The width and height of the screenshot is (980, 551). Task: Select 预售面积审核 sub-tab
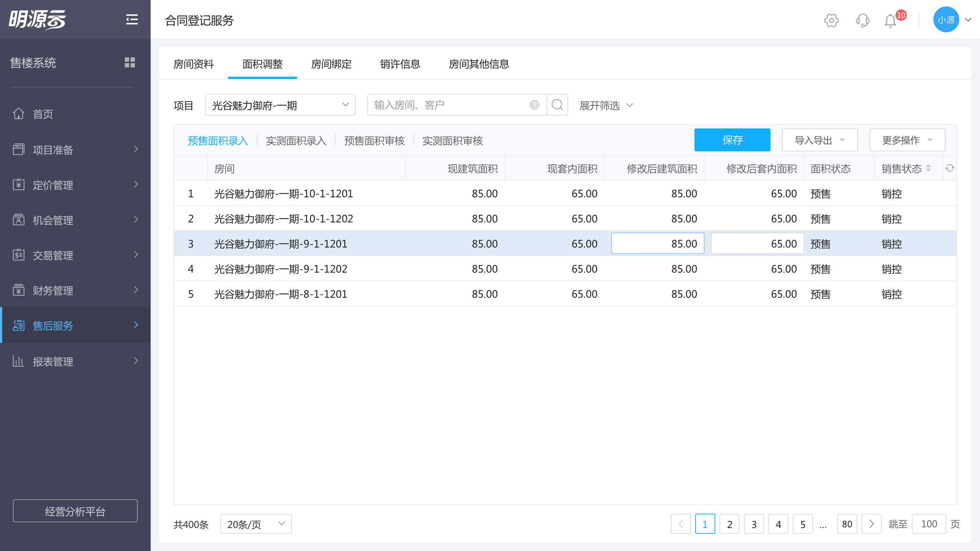(x=374, y=141)
